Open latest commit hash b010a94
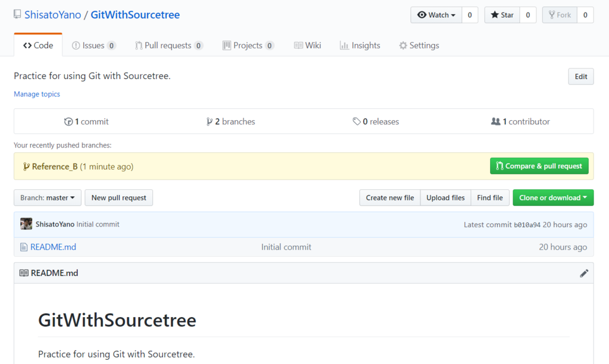Image resolution: width=609 pixels, height=364 pixels. [x=527, y=225]
